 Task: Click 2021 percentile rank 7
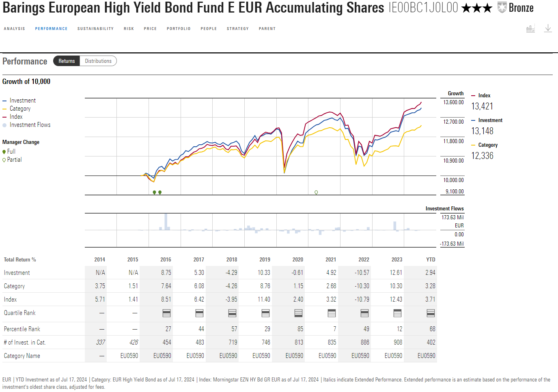click(x=335, y=329)
